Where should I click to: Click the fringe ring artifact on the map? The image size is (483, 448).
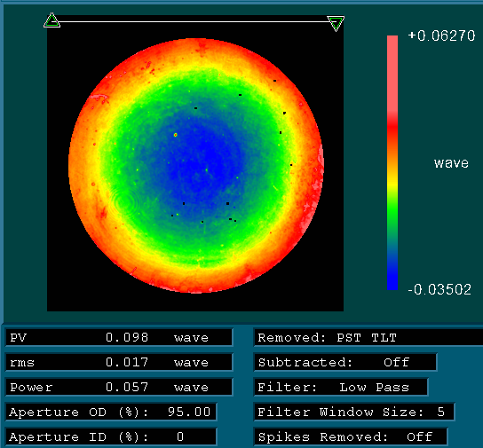click(123, 201)
